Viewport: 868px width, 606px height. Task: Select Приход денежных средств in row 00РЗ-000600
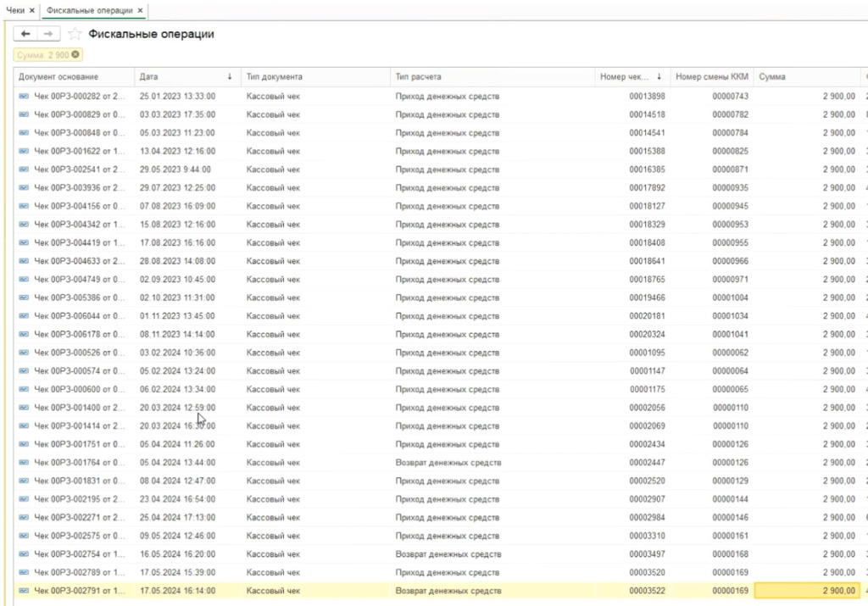coord(448,389)
